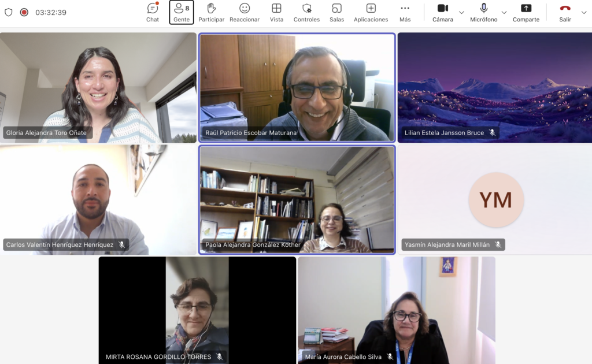Change layout with Vista

tap(276, 13)
